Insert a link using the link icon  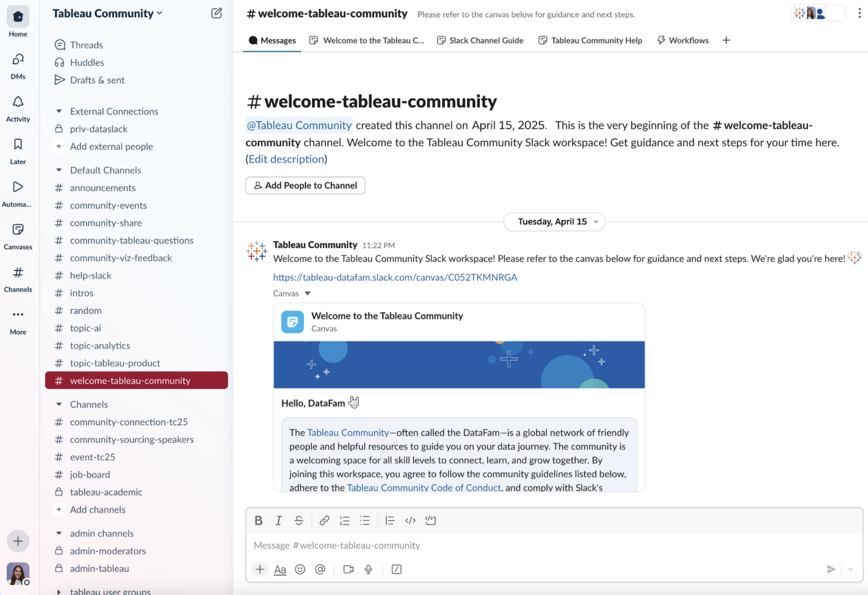[x=324, y=520]
